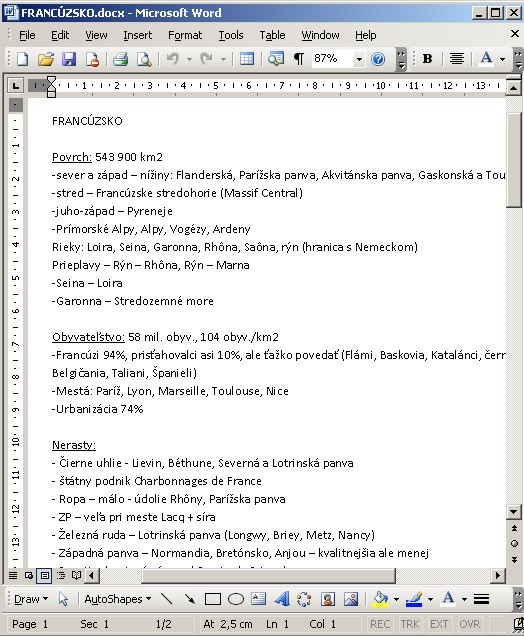Image resolution: width=524 pixels, height=636 pixels.
Task: Open the Insert menu
Action: 137,35
